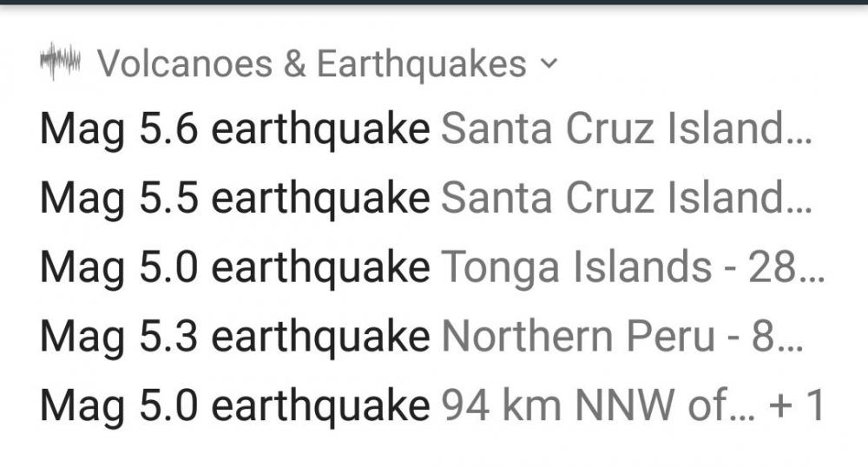
Task: Show the + 1 additional notification
Action: click(x=796, y=405)
